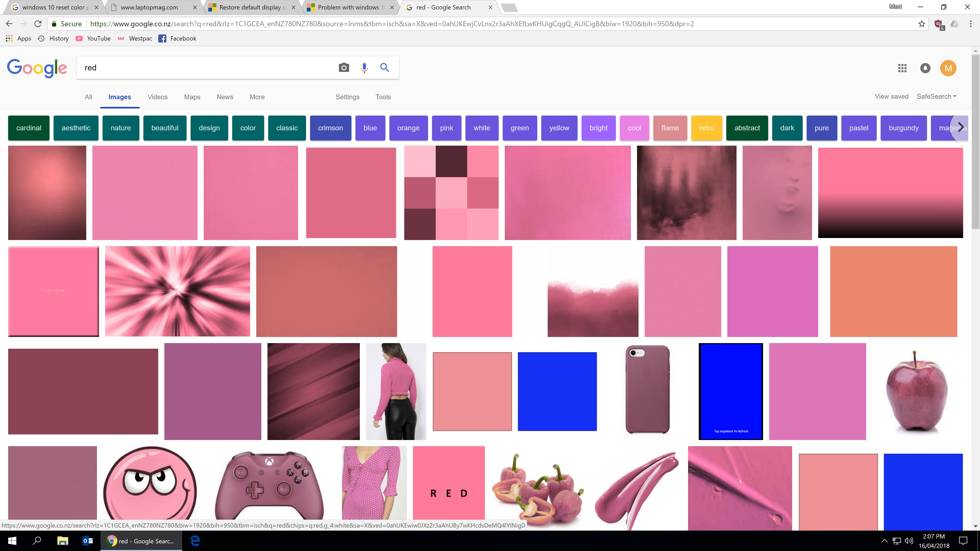
Task: Switch to the www.laptopmag.com browser tab
Action: (x=149, y=7)
